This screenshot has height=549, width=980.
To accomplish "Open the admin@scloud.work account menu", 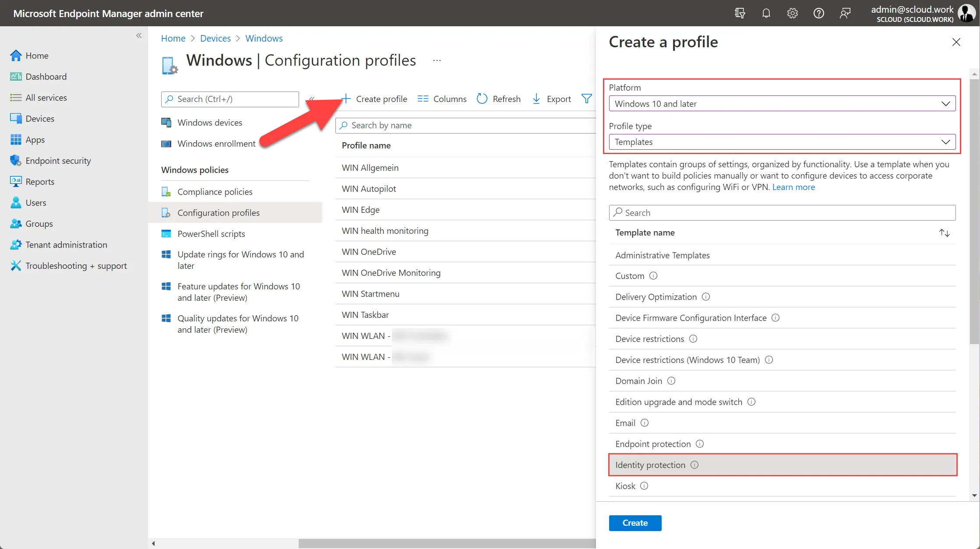I will click(x=923, y=13).
